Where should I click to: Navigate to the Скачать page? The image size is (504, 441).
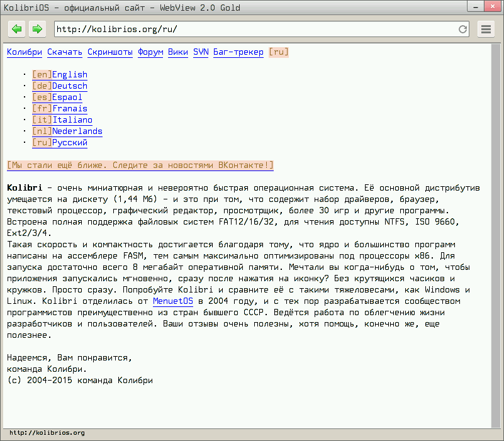64,52
